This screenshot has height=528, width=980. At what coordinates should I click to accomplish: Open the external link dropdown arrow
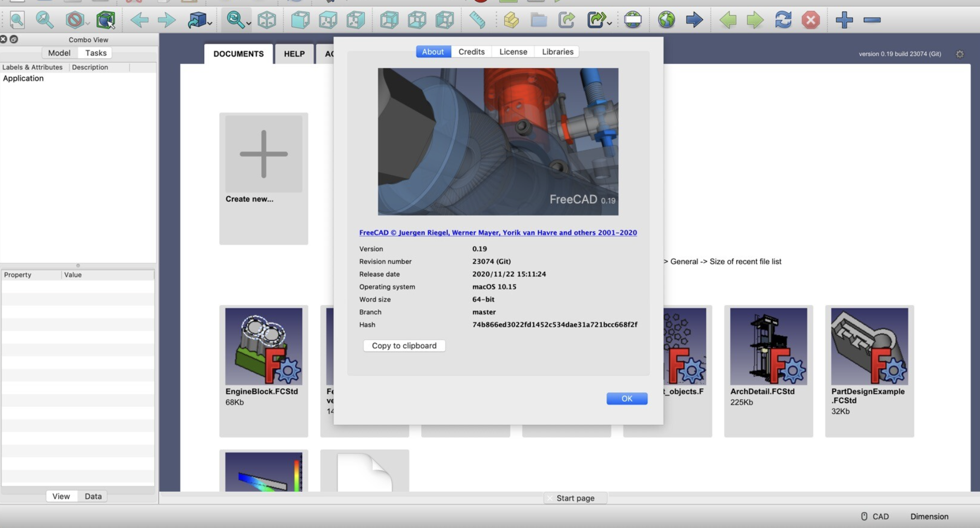609,23
